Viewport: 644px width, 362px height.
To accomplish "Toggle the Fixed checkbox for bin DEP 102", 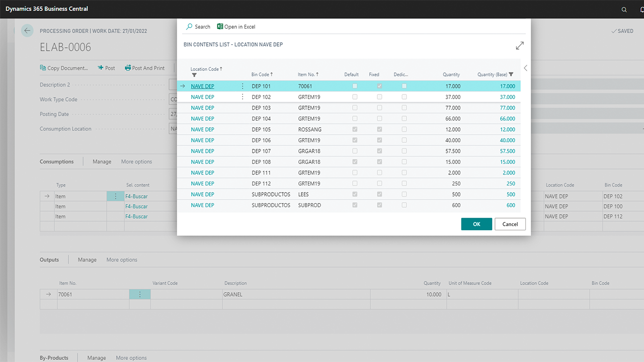I will pos(379,97).
